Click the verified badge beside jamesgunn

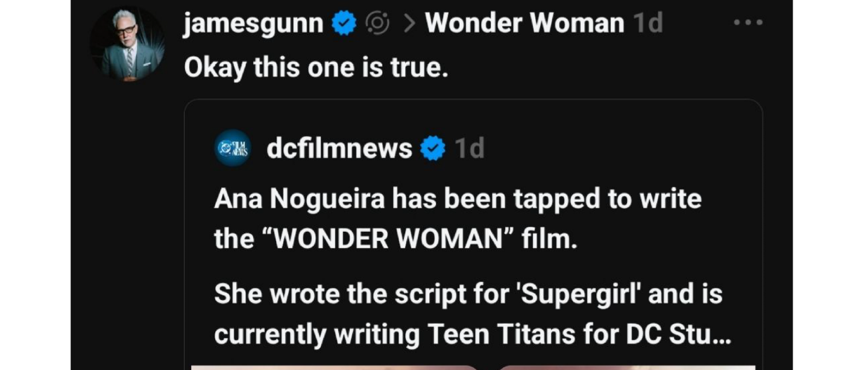click(344, 24)
